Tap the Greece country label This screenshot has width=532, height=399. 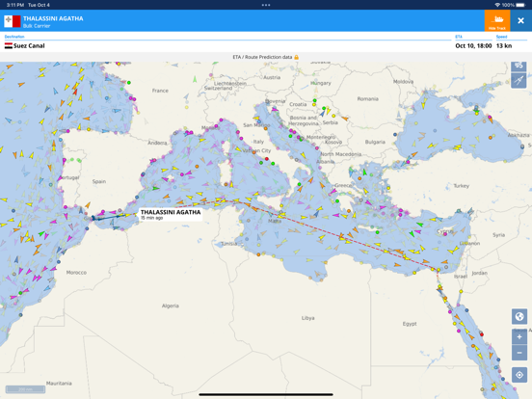pyautogui.click(x=343, y=185)
